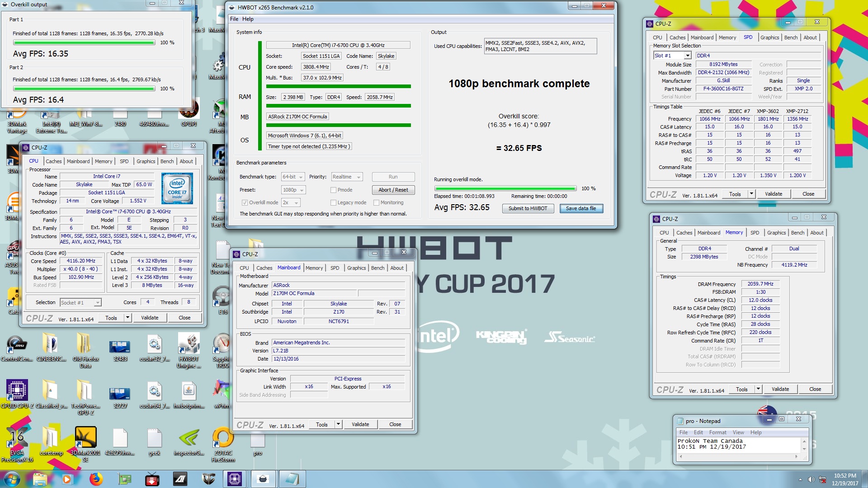Open the Windows Start menu orb
The width and height of the screenshot is (868, 488).
(x=12, y=479)
